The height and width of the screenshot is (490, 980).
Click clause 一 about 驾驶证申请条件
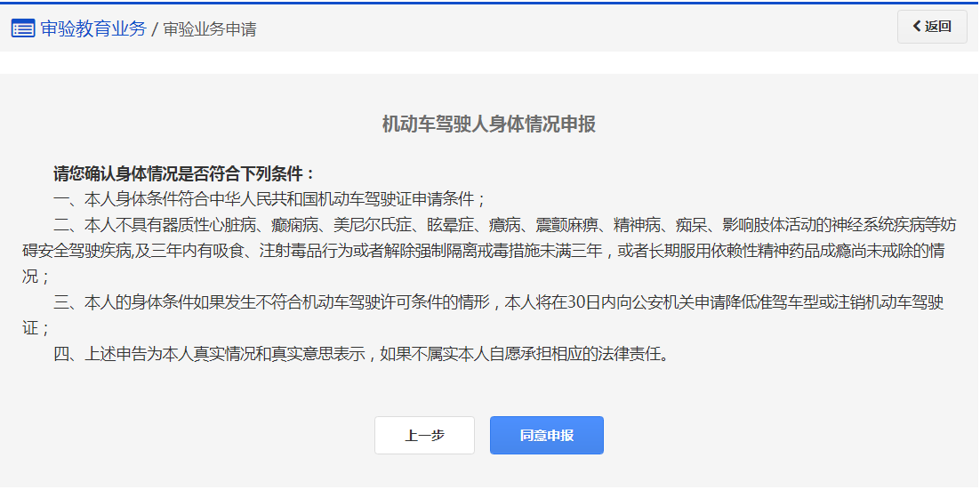click(269, 198)
